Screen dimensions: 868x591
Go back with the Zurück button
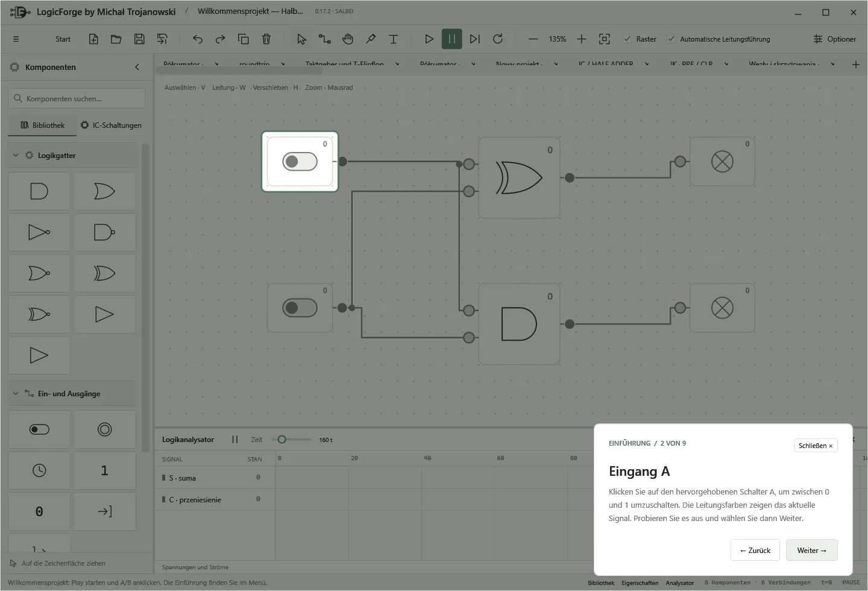[755, 550]
